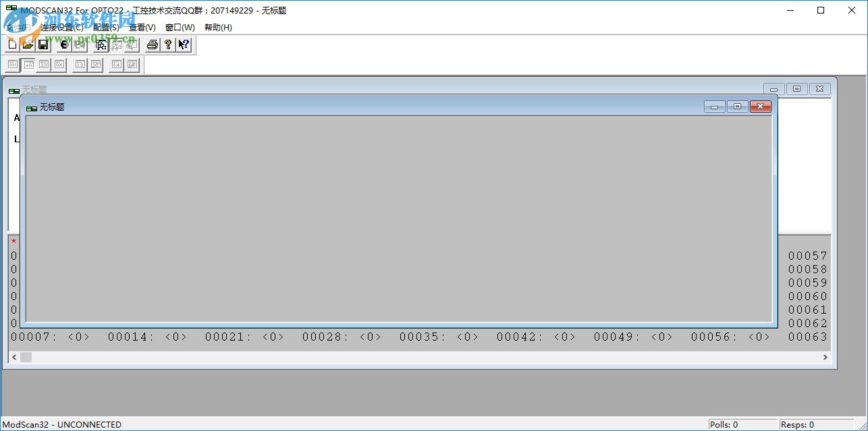
Task: Close the front 无标题 child window
Action: 761,107
